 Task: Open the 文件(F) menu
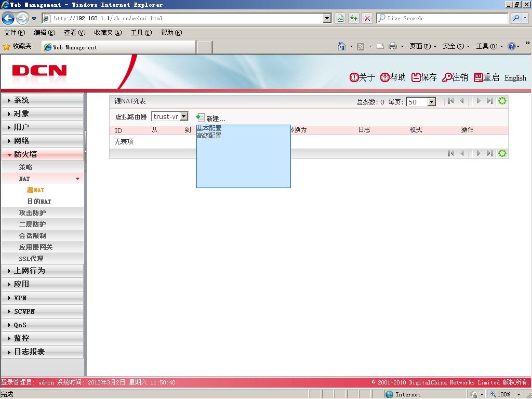(14, 33)
